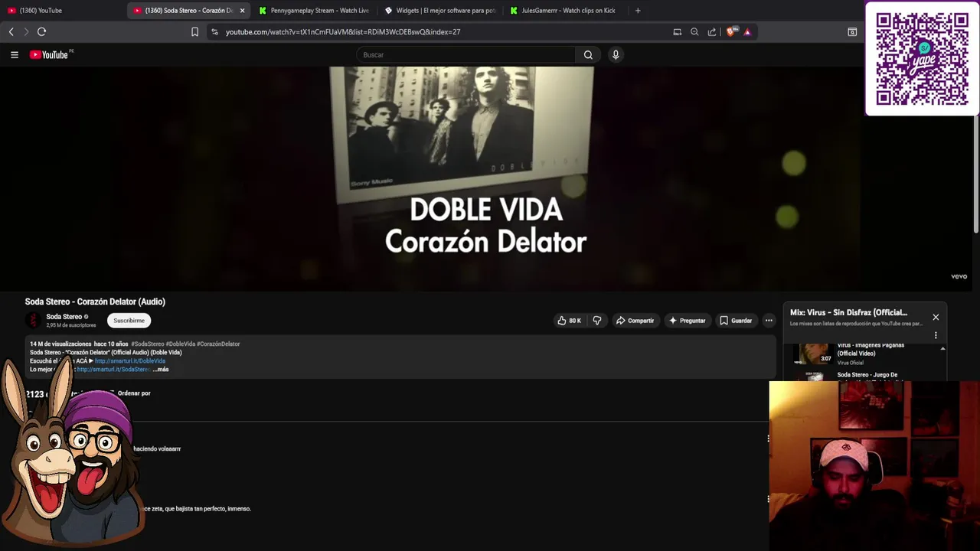Open options menu for the first comment
980x551 pixels.
coord(768,439)
